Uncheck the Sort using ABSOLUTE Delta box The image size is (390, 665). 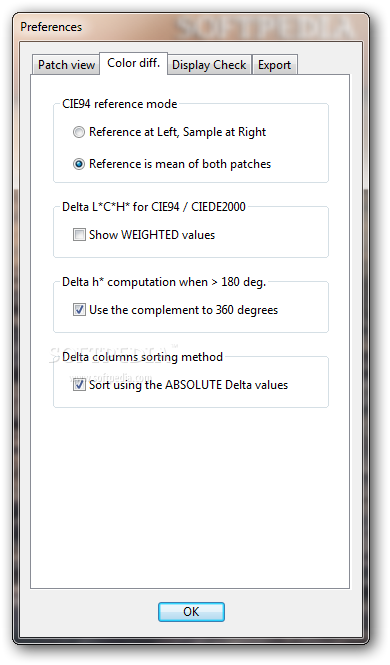pos(79,385)
